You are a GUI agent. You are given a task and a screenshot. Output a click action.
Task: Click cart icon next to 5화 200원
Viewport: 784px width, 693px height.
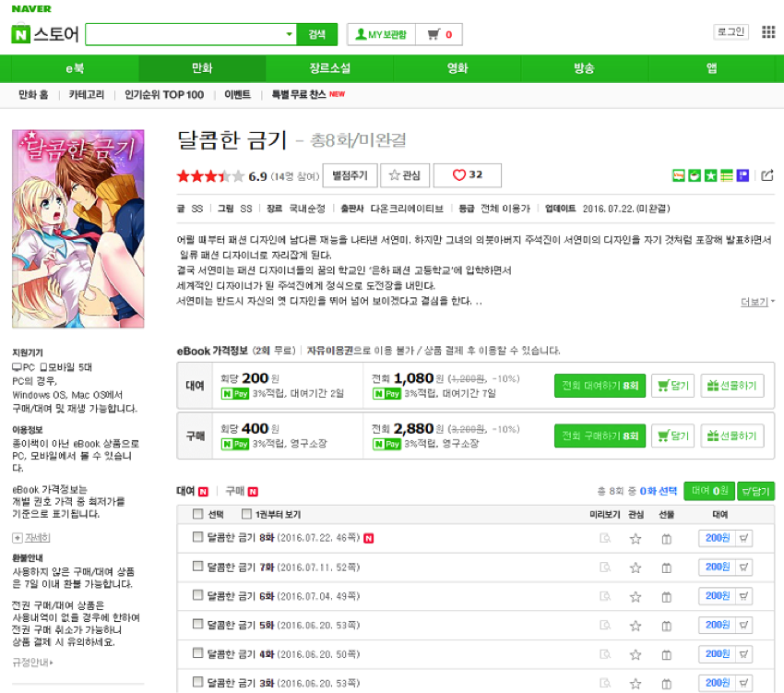pos(745,625)
